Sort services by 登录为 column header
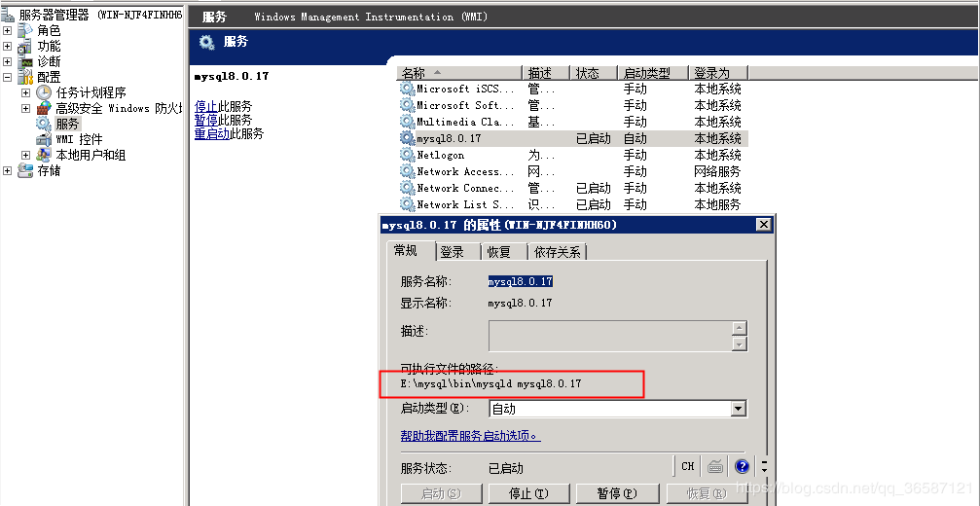980x506 pixels. tap(717, 72)
